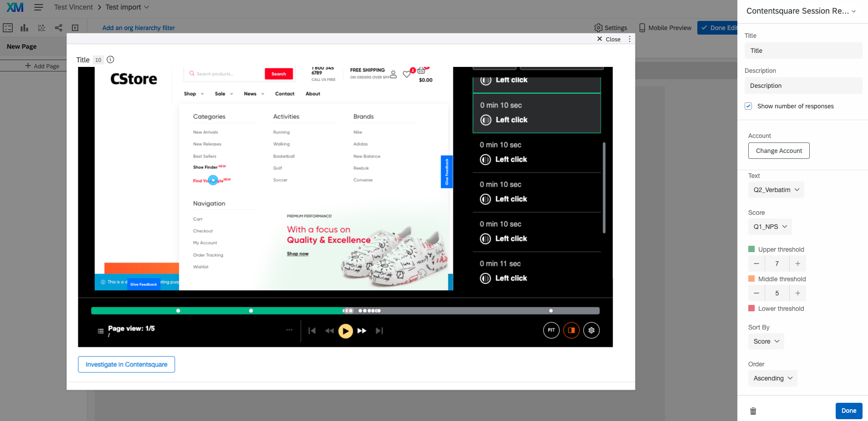Expand the Shop menu in CStore

click(194, 94)
